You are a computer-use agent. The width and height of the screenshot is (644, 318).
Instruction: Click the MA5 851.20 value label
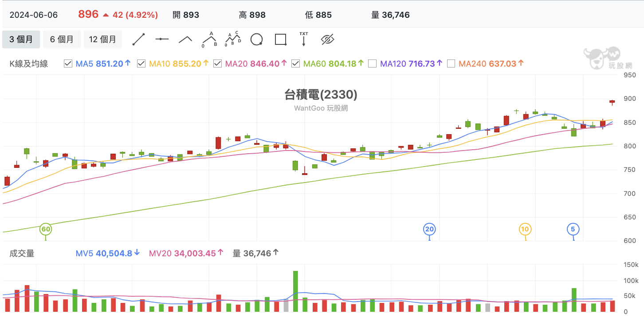(103, 64)
